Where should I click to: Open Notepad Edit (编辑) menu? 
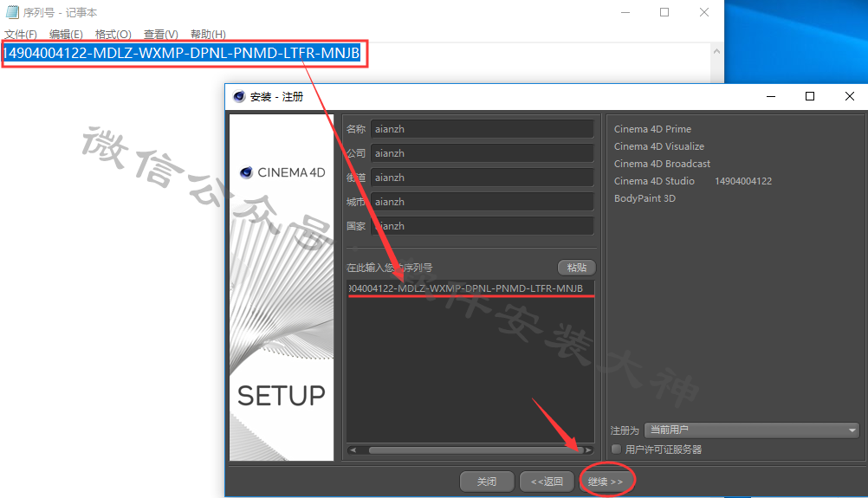66,35
